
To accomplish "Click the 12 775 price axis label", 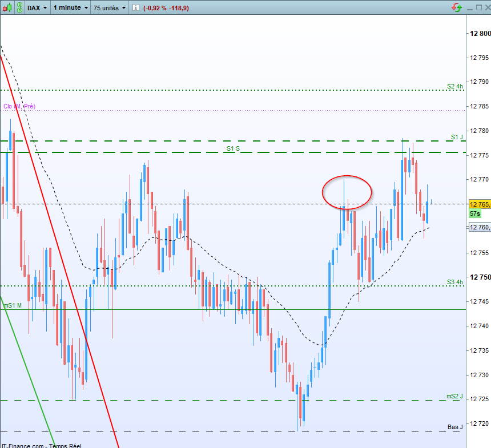I will 480,155.
